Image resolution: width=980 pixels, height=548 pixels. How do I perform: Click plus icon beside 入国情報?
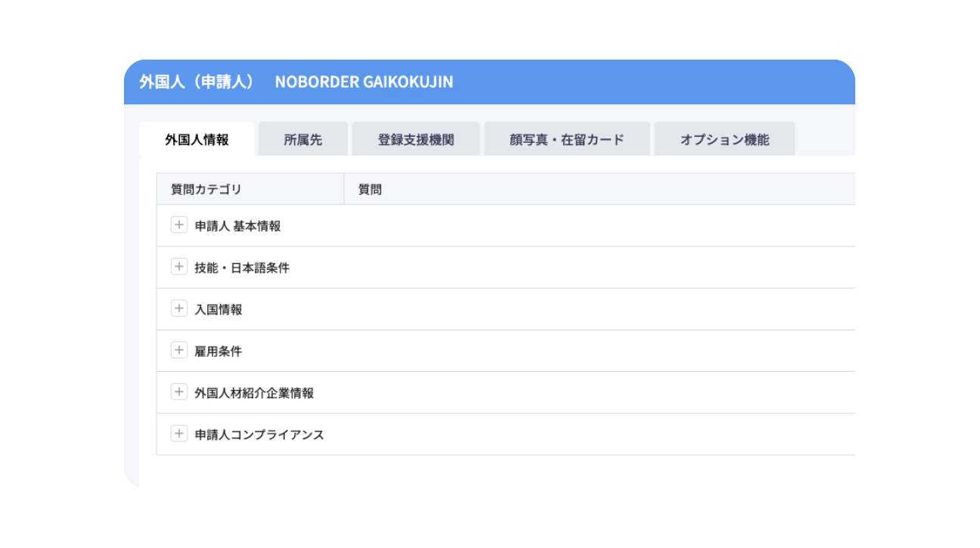pyautogui.click(x=178, y=308)
